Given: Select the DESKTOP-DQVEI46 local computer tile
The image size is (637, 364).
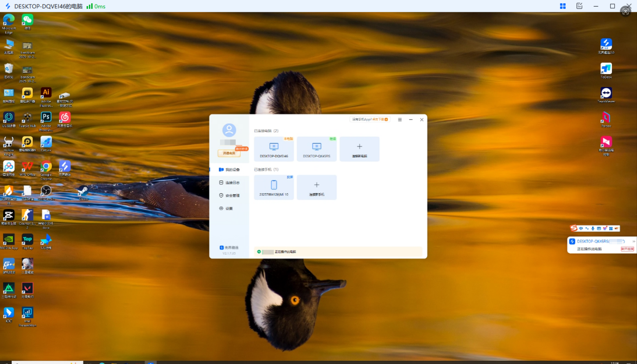Looking at the screenshot, I should (x=274, y=149).
